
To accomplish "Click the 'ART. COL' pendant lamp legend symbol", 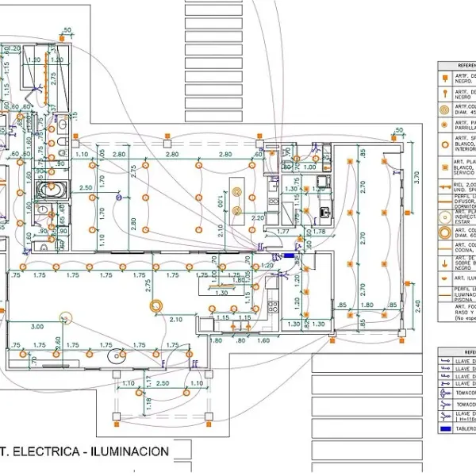I will point(445,232).
